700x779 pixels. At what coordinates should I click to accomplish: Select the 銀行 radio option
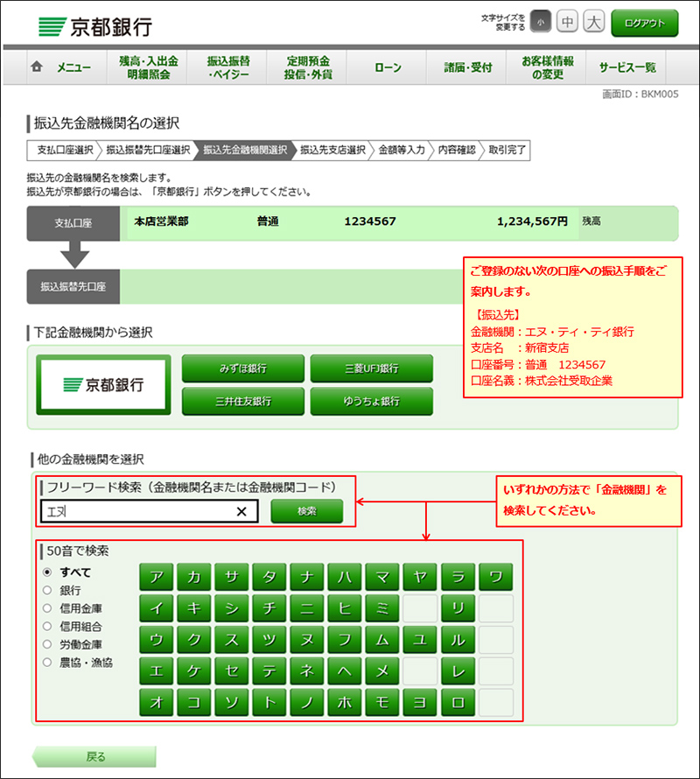pyautogui.click(x=47, y=590)
